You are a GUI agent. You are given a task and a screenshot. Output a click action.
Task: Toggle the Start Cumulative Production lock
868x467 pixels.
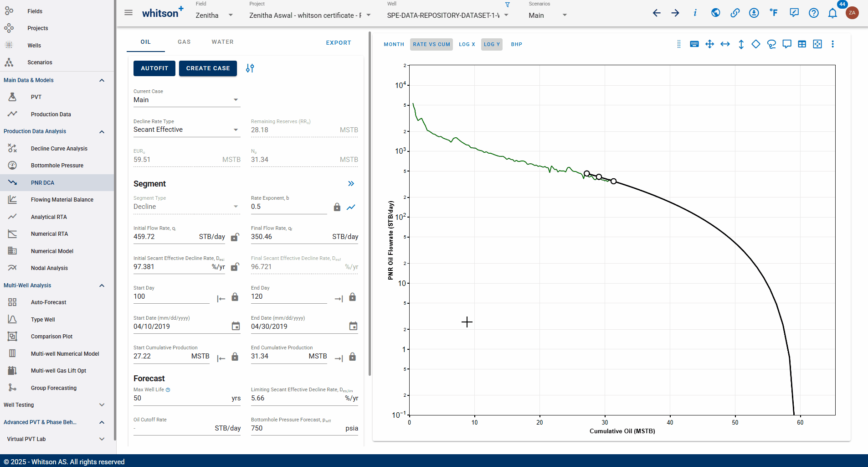[x=235, y=357]
